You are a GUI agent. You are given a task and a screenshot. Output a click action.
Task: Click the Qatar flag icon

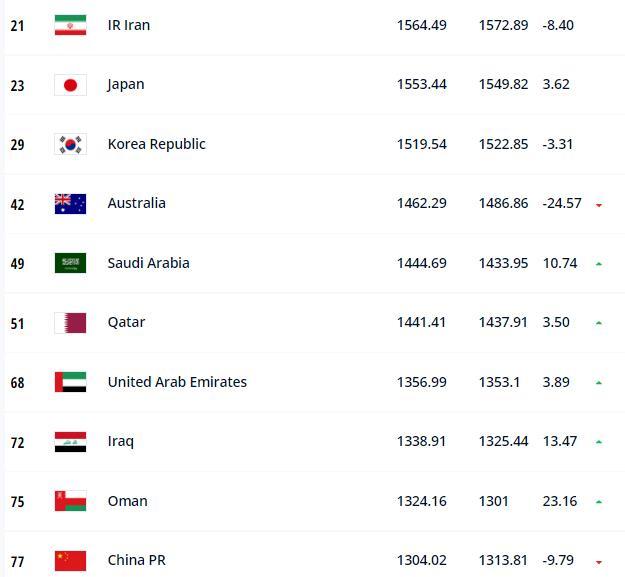70,323
